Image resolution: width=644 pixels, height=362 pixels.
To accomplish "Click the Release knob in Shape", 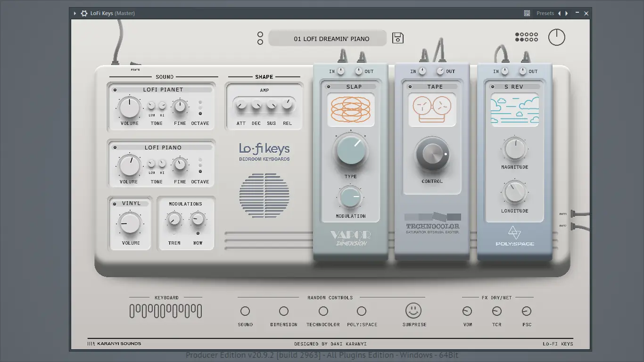I will tap(287, 104).
